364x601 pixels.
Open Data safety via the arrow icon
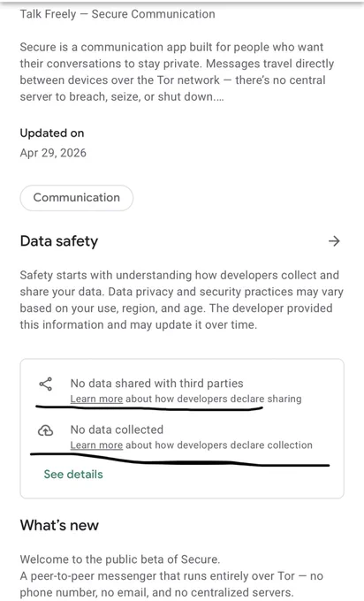coord(334,241)
